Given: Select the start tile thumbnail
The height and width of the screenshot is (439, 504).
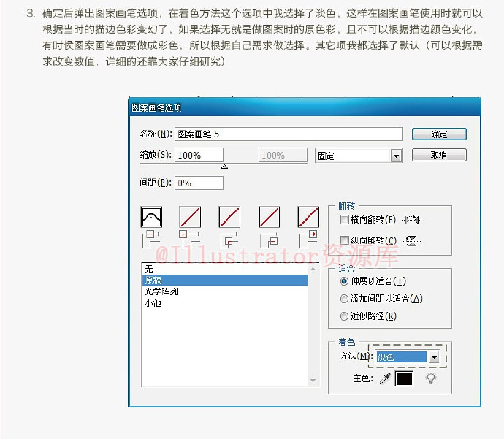Looking at the screenshot, I should point(270,217).
